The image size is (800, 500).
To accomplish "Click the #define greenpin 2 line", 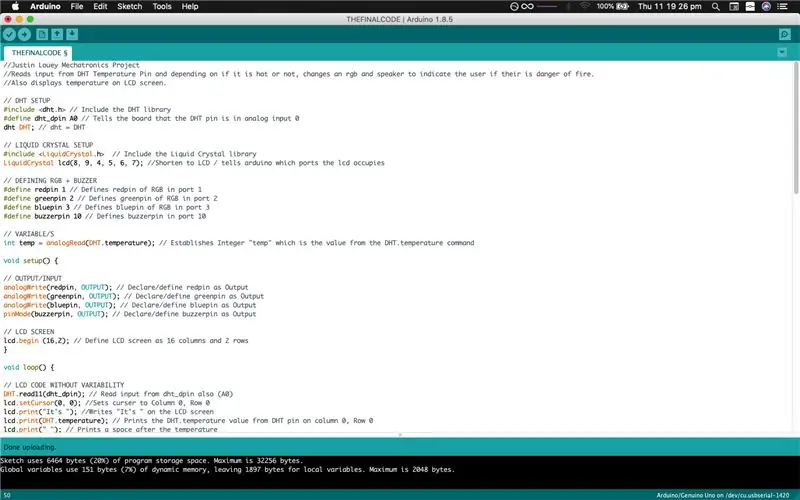I will 110,198.
